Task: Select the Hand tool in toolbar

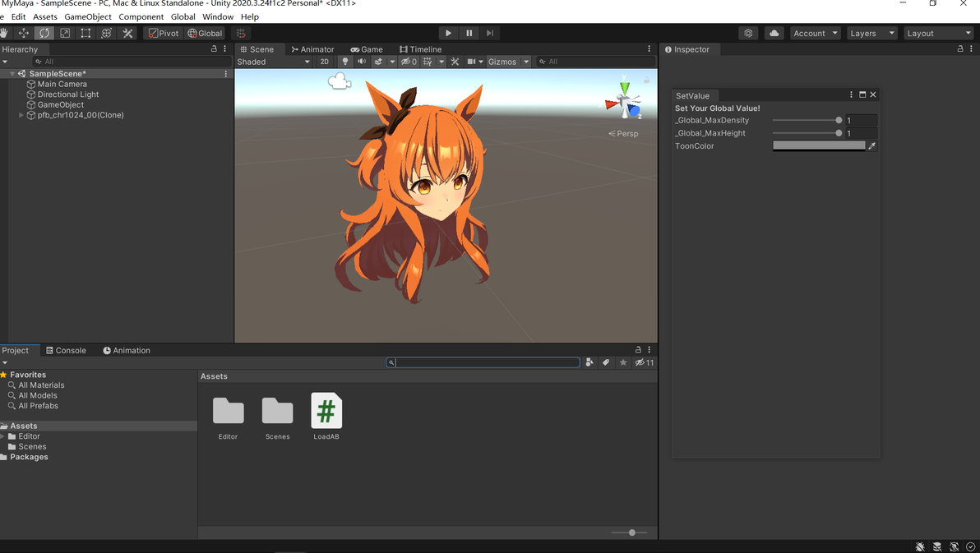Action: pyautogui.click(x=4, y=33)
